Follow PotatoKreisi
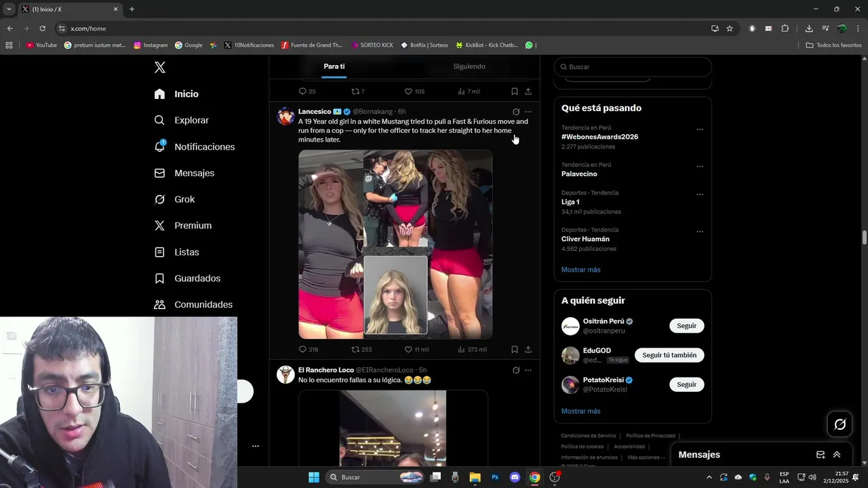The image size is (868, 488). click(x=686, y=384)
